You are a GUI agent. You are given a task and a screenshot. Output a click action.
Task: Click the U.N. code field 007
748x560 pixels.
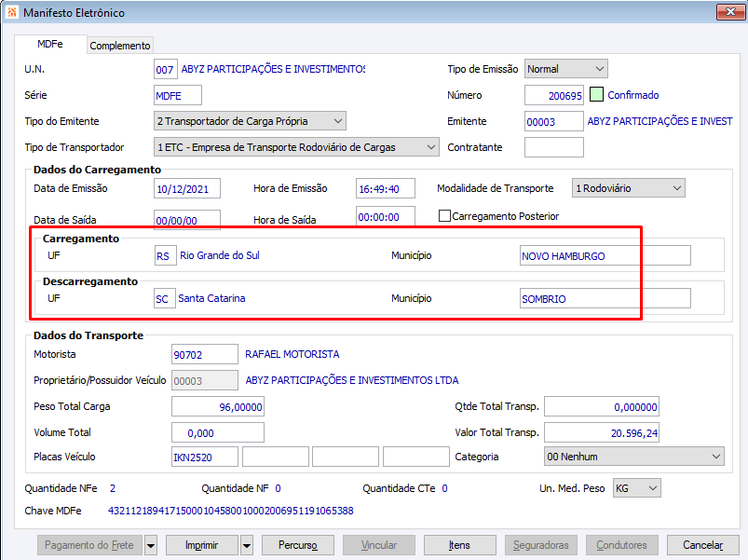click(x=166, y=69)
